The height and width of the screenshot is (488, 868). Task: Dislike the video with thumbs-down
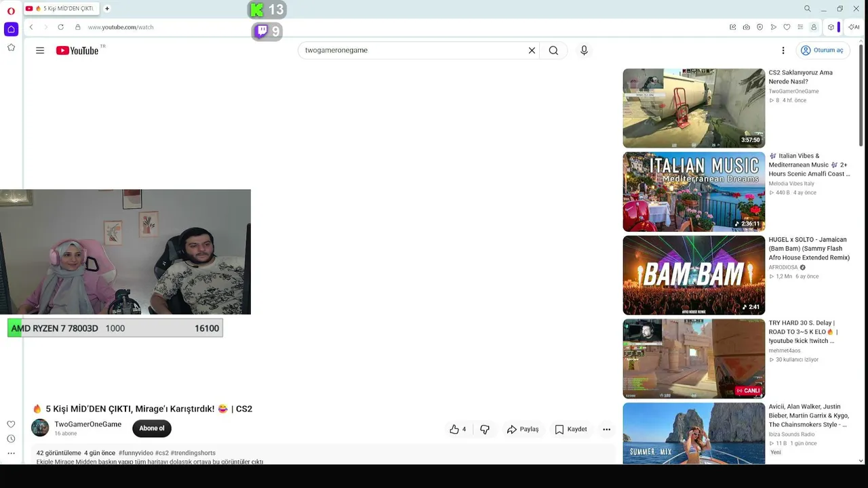485,429
